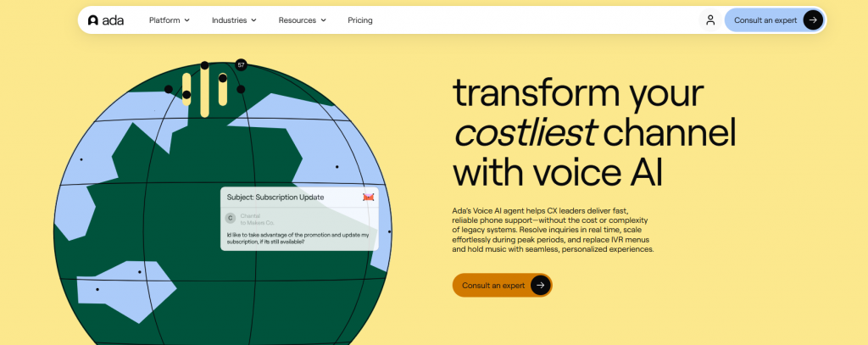Click the arrow circle in the navbar Consult button
The height and width of the screenshot is (345, 868).
point(813,20)
